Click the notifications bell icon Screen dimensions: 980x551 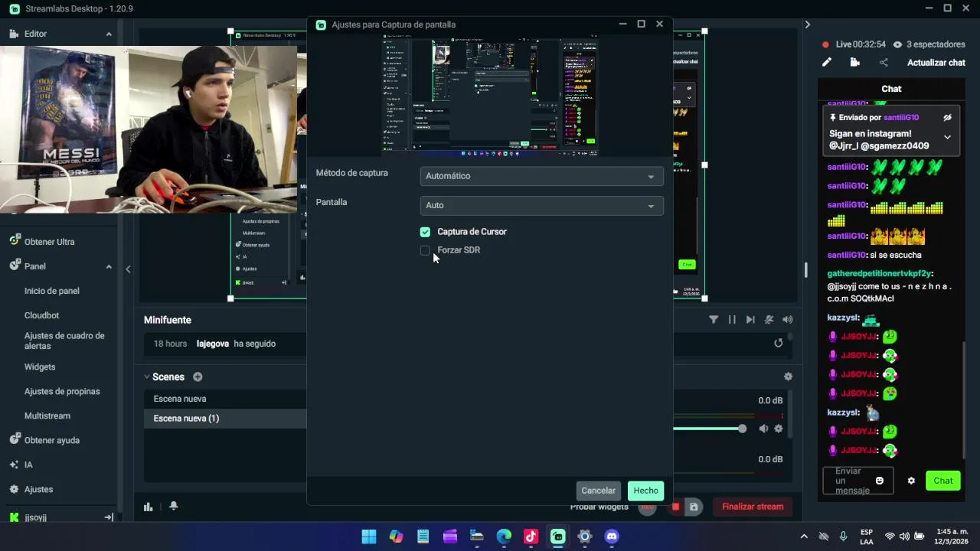(x=174, y=507)
